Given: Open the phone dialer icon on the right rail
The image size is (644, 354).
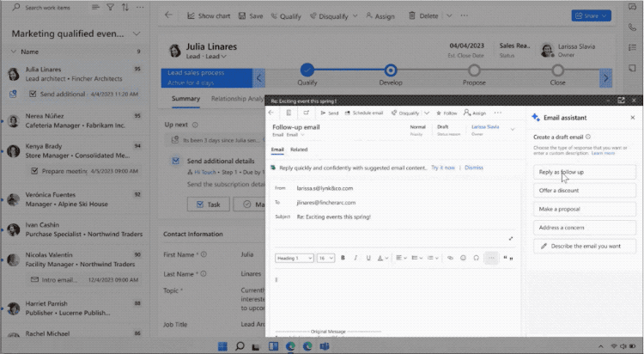Looking at the screenshot, I should click(x=632, y=27).
